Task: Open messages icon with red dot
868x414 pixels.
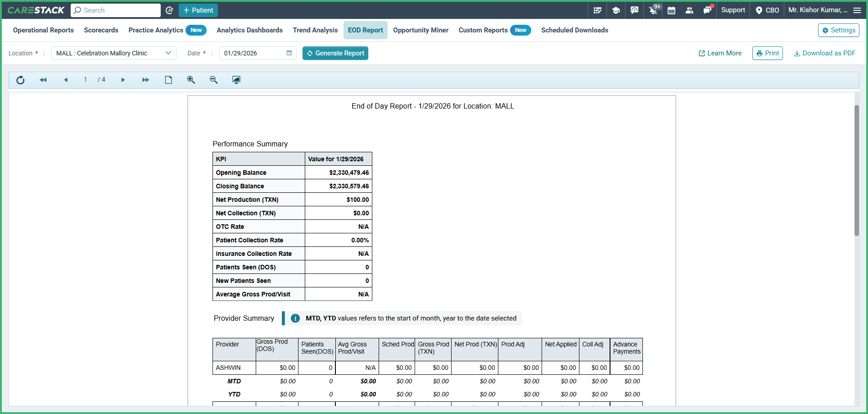Action: (x=708, y=10)
